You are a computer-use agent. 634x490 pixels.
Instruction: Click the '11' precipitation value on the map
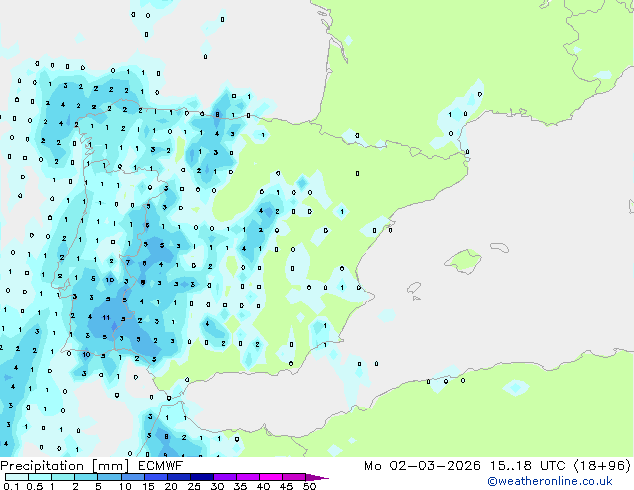(106, 317)
